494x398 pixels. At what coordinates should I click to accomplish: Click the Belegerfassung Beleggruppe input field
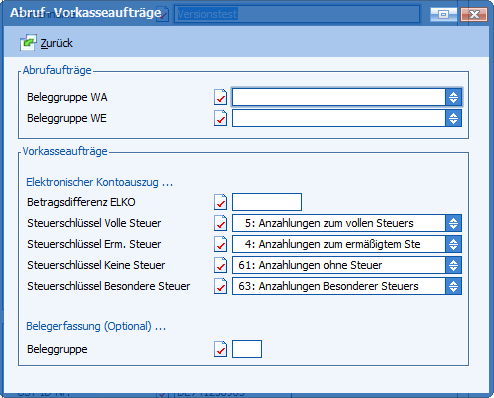pos(247,349)
